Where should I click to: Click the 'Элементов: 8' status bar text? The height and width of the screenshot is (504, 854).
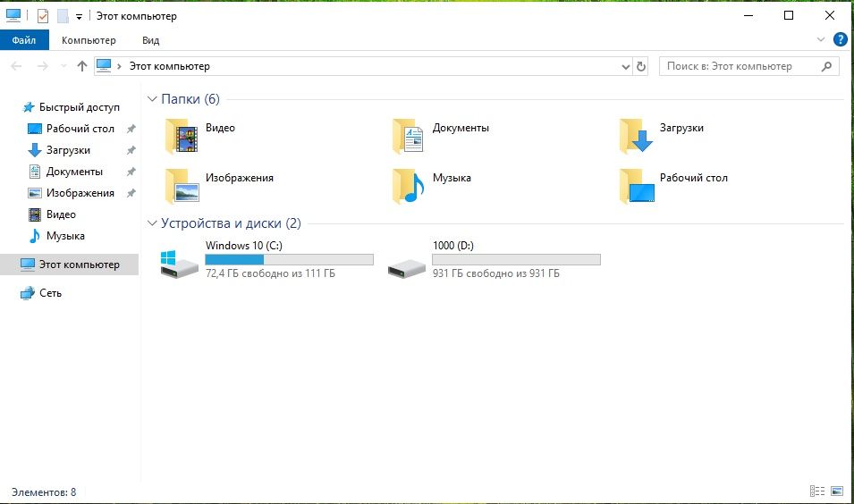(x=44, y=492)
